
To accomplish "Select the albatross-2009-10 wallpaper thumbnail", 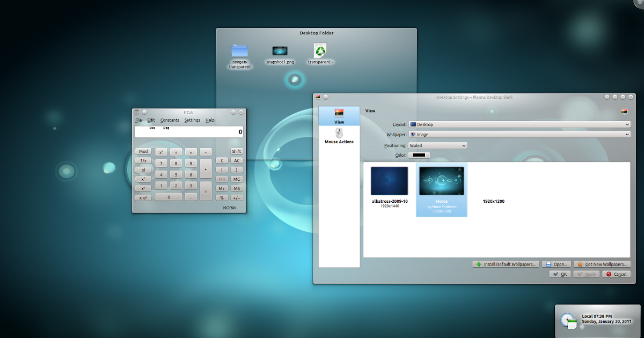I will pos(389,181).
